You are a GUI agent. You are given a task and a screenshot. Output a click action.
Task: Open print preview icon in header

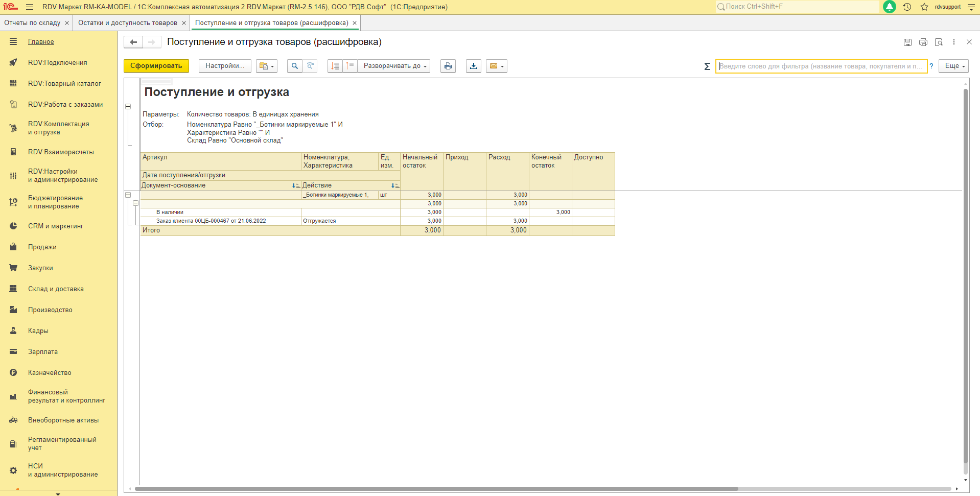[x=939, y=42]
